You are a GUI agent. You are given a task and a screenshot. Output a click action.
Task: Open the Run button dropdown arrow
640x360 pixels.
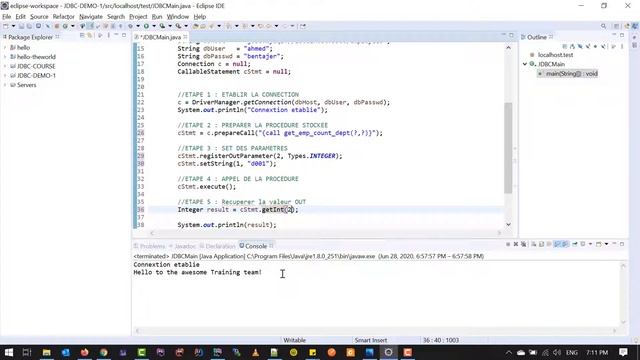point(153,26)
